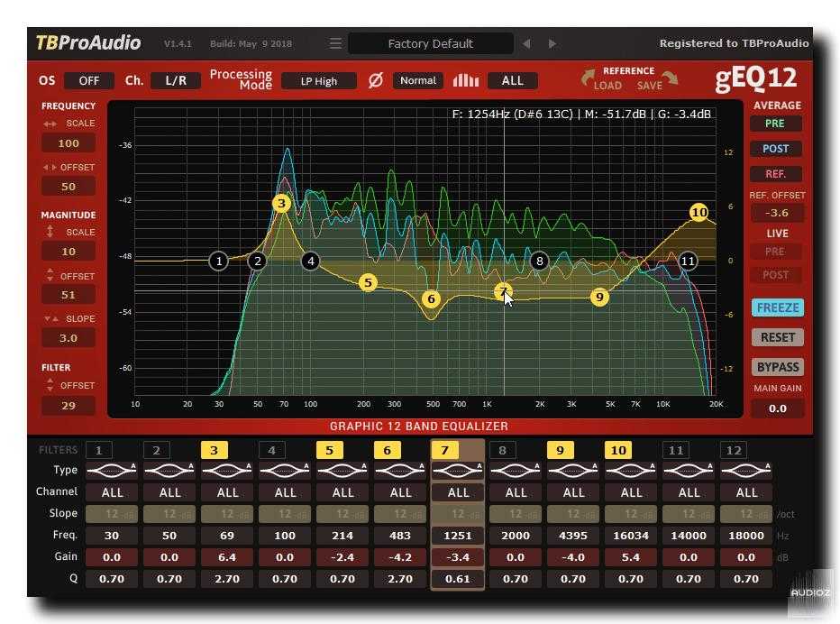
Task: Open the Ch. L/R channel dropdown
Action: point(176,80)
